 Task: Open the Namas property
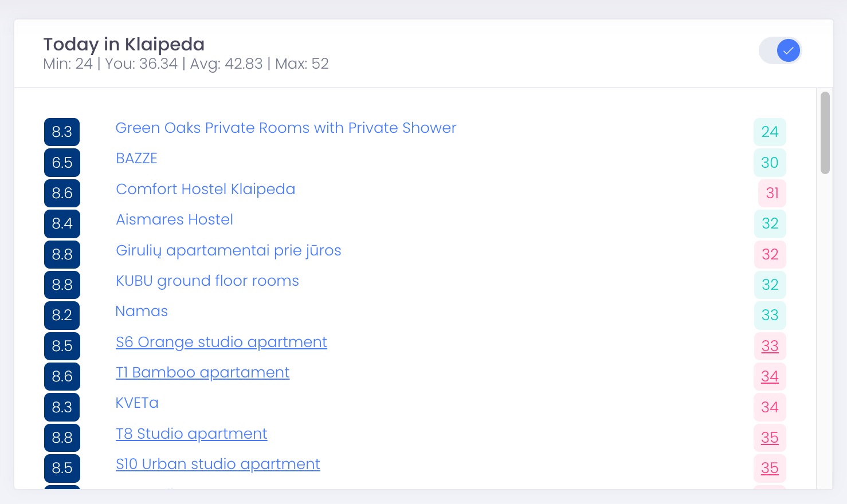142,311
